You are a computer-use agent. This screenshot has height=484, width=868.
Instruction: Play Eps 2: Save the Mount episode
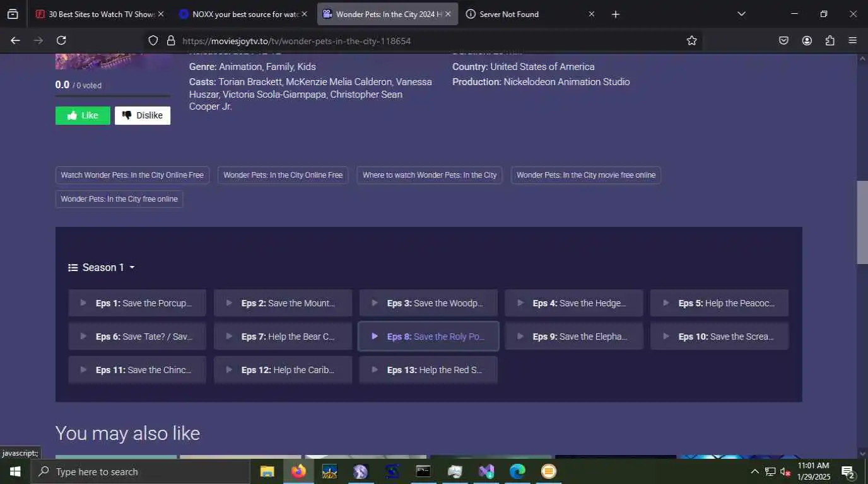coord(283,303)
